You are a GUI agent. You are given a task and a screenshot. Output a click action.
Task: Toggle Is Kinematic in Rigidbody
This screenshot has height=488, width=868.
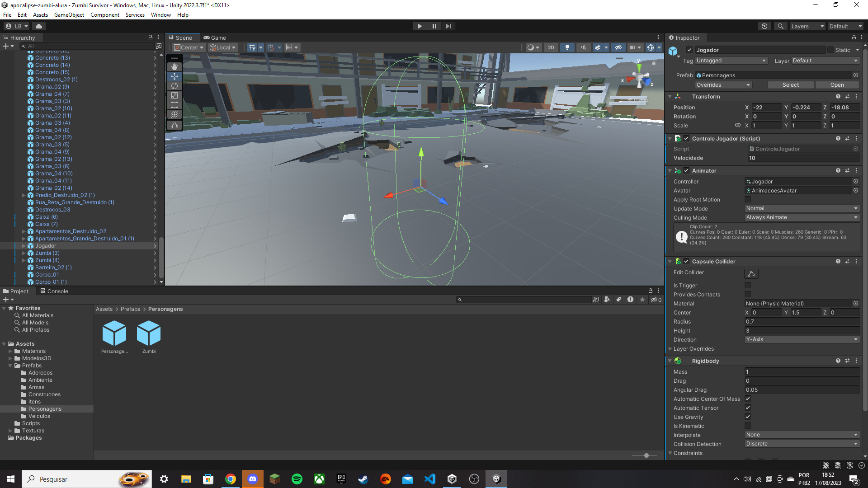748,426
